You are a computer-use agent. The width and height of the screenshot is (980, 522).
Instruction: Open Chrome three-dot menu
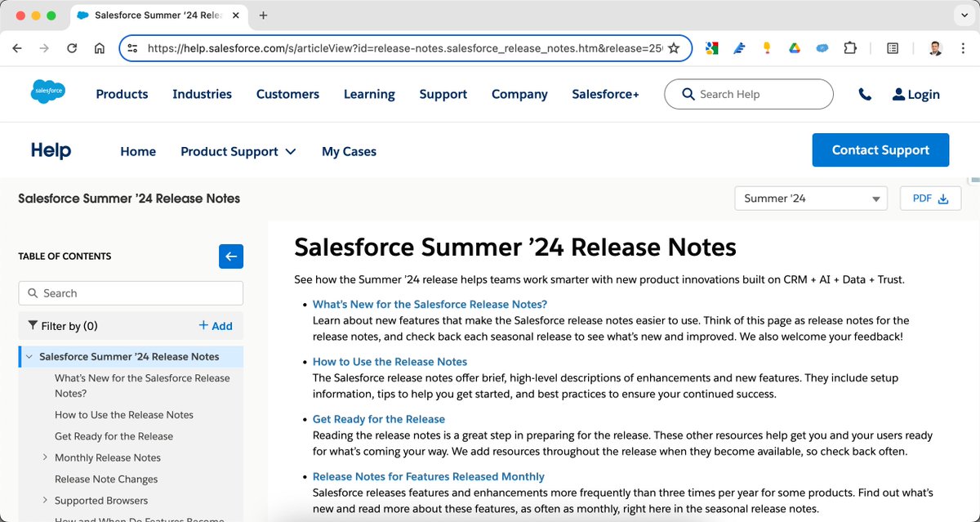963,48
